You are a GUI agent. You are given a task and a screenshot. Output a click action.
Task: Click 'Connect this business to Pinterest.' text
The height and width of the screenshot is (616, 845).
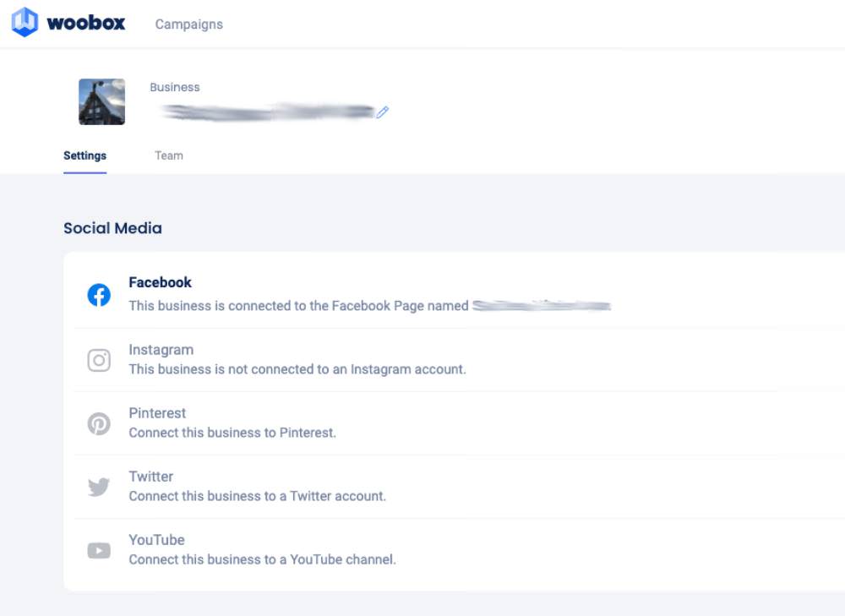pyautogui.click(x=232, y=433)
